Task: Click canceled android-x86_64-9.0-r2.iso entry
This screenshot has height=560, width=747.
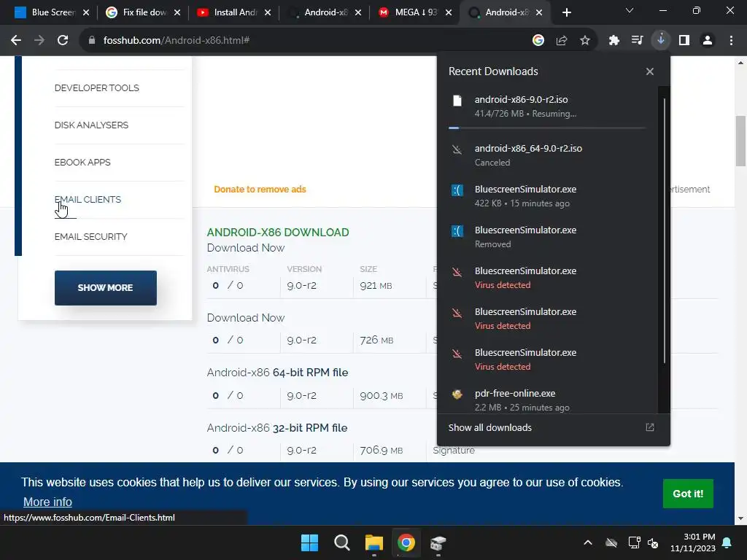Action: point(547,155)
